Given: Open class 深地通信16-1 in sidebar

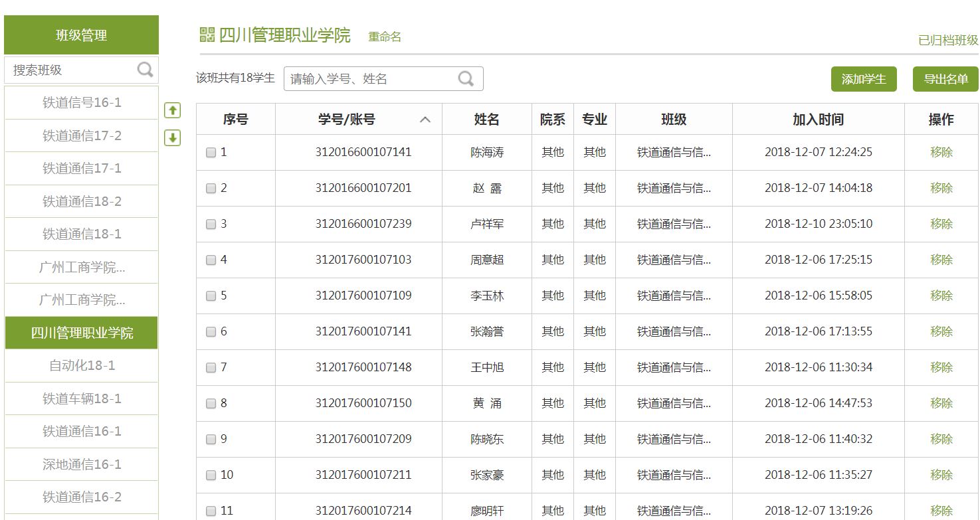Looking at the screenshot, I should [x=82, y=464].
